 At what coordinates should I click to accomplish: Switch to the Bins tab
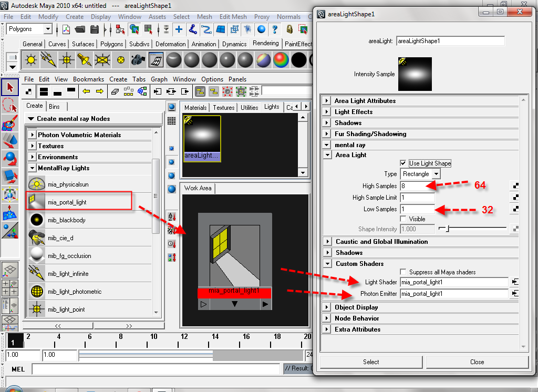pos(54,107)
